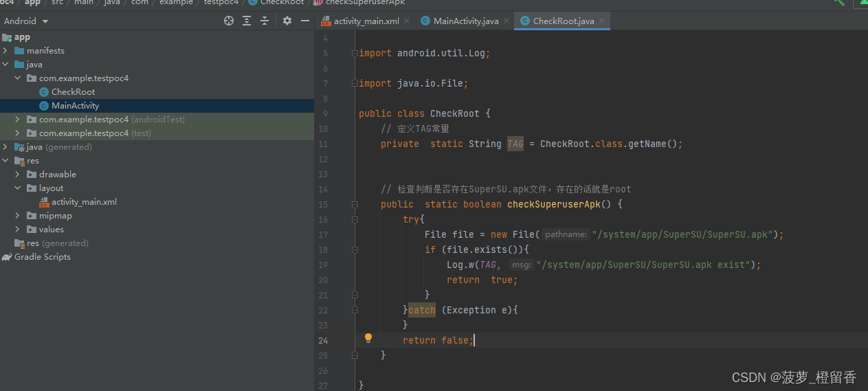Click the XML file icon on activity_main.xml tab

[x=325, y=21]
